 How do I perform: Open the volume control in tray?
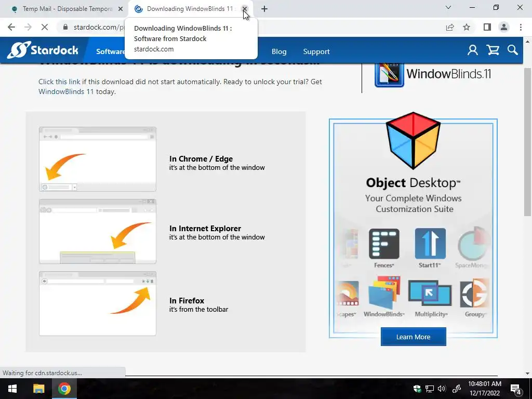click(442, 389)
